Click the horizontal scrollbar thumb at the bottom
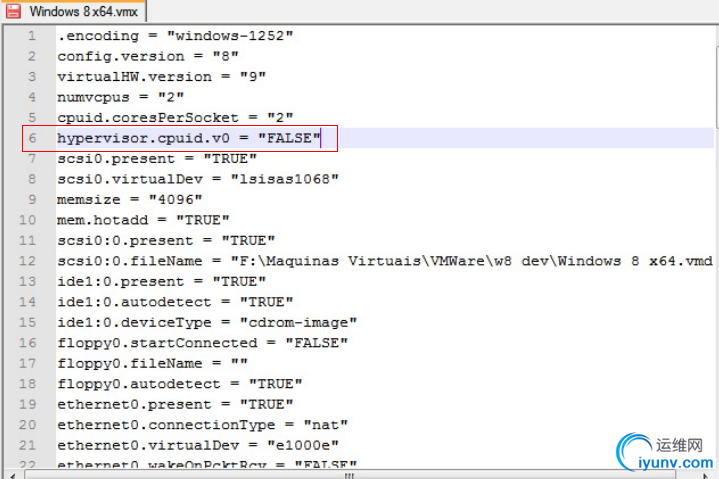The image size is (719, 479). click(x=350, y=475)
